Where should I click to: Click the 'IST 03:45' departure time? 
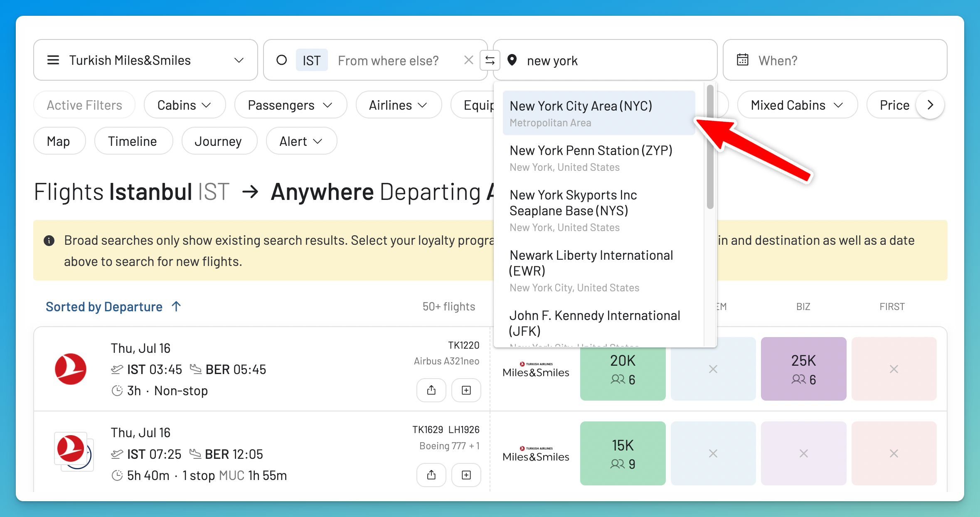(x=155, y=369)
